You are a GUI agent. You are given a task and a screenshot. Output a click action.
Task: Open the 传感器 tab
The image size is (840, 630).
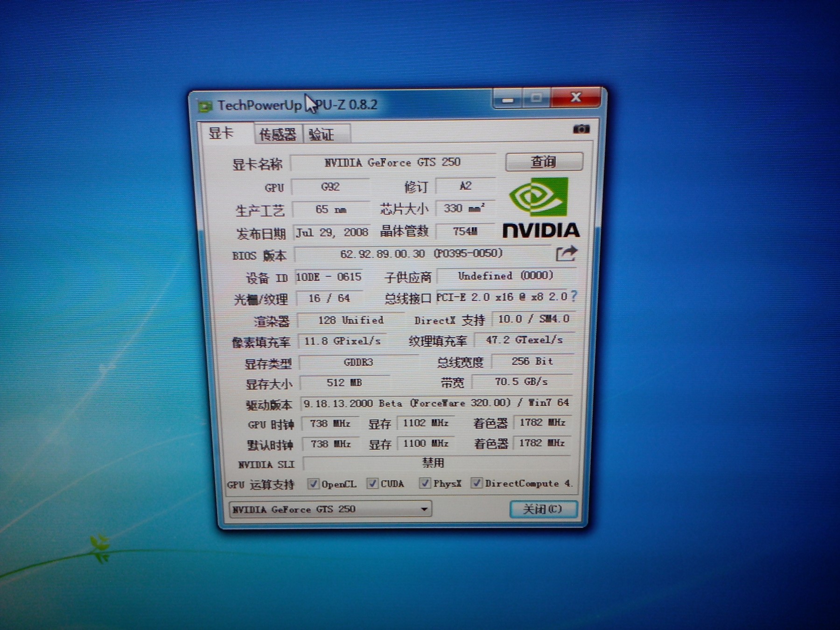278,135
